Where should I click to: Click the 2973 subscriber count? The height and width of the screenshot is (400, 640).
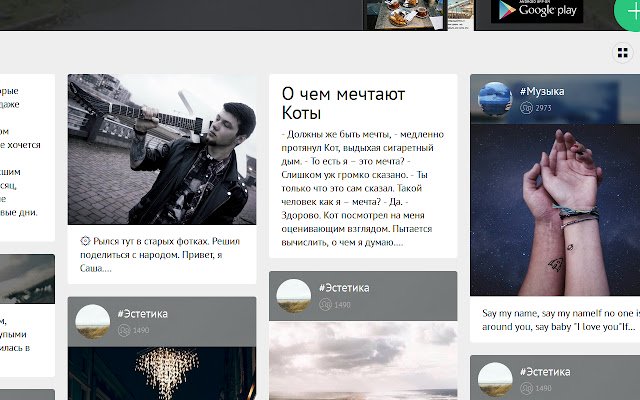(x=543, y=108)
